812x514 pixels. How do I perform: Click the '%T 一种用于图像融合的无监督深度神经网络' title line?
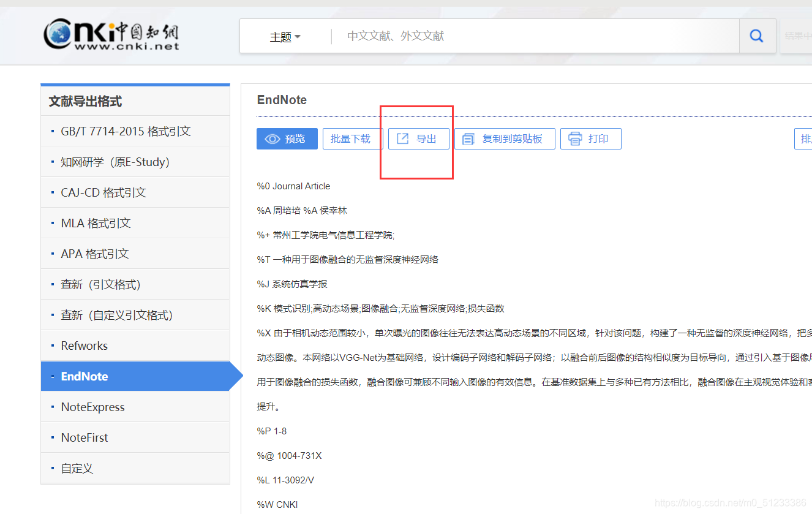coord(347,260)
